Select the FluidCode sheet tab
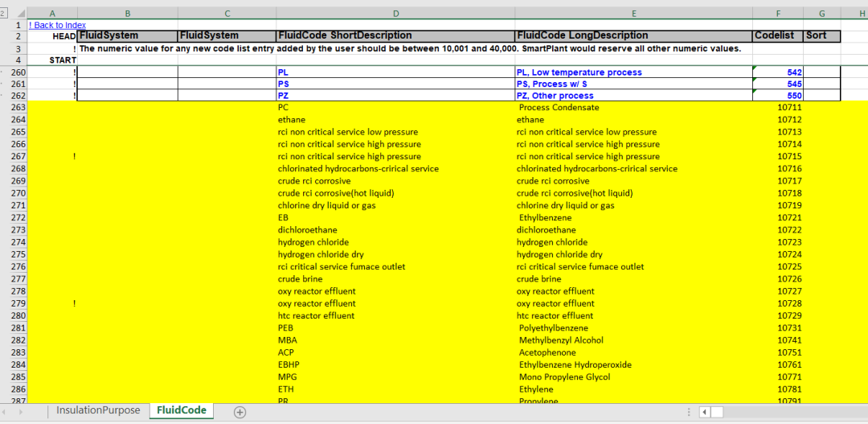The height and width of the screenshot is (424, 868). 182,410
